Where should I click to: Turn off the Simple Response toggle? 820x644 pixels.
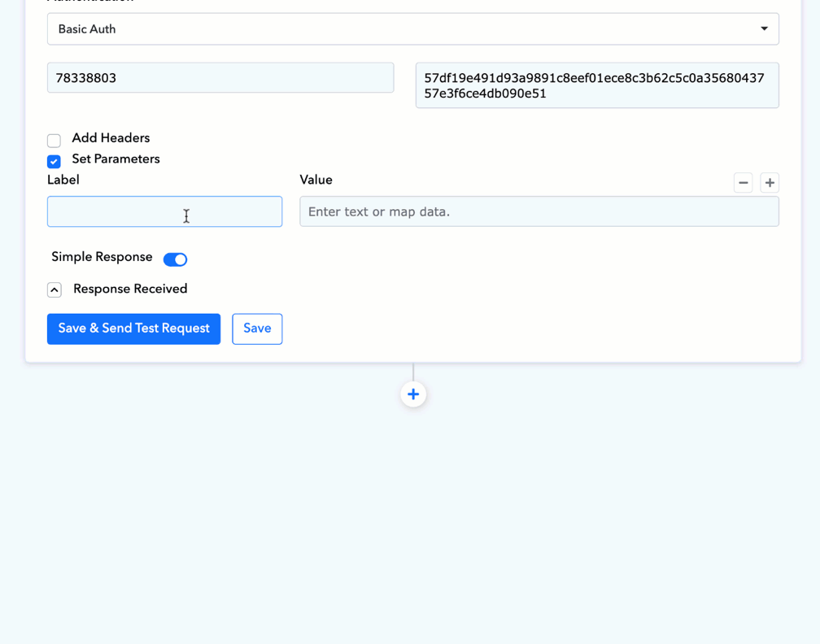tap(175, 259)
